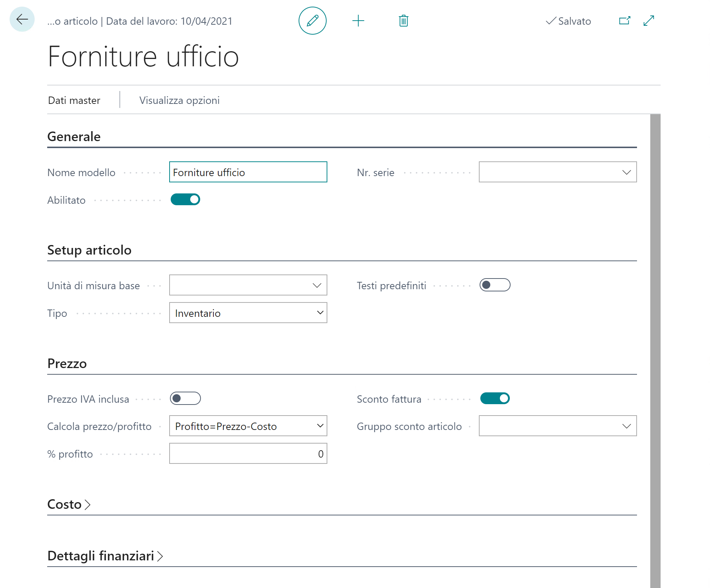710x588 pixels.
Task: Open the Dati master menu
Action: (74, 100)
